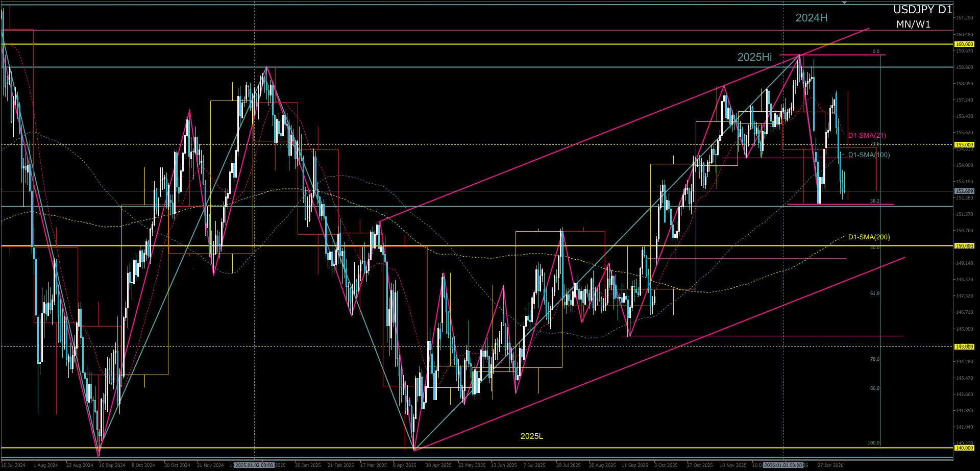The image size is (980, 471).
Task: Click the current price 152.699 tag
Action: [x=964, y=191]
